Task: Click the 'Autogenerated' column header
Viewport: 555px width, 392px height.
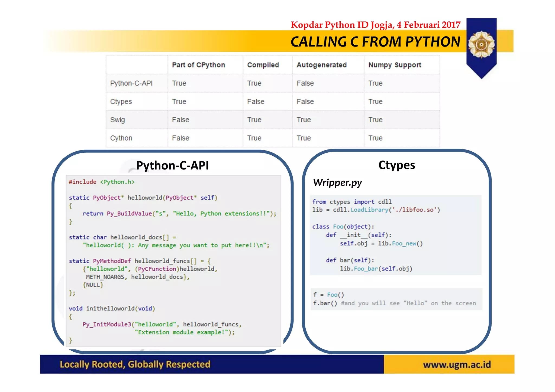Action: click(x=322, y=65)
